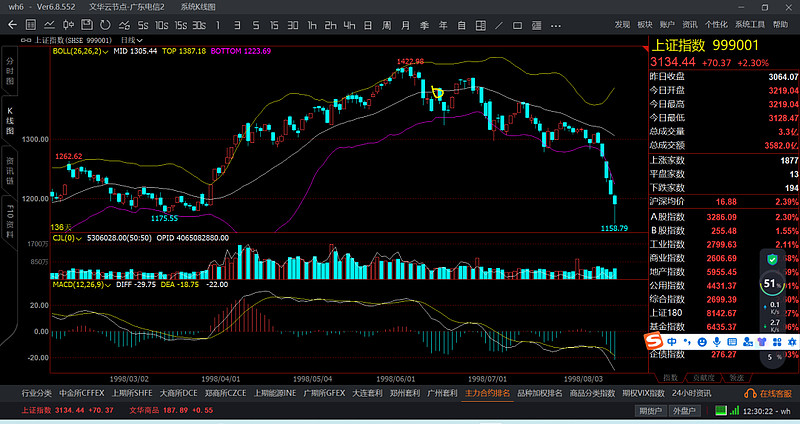This screenshot has width=800, height=424.
Task: Open the 行业分类 bottom tab
Action: point(36,393)
